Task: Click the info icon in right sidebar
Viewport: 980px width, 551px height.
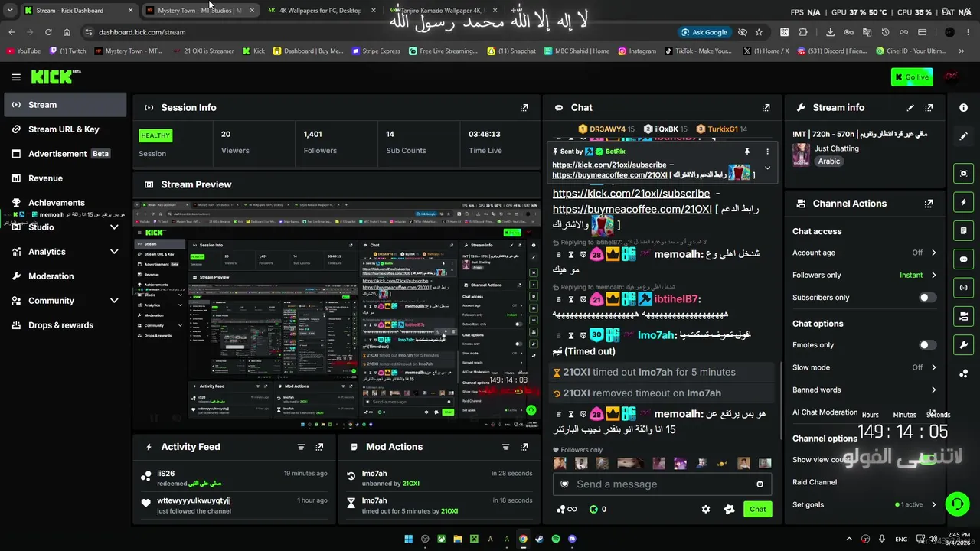Action: pyautogui.click(x=963, y=108)
